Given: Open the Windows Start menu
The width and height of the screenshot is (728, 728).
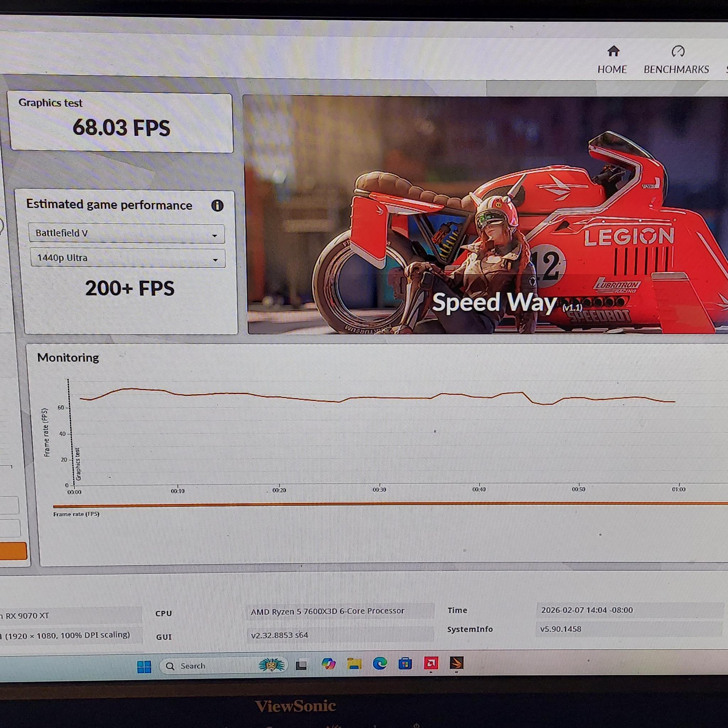Looking at the screenshot, I should tap(144, 667).
